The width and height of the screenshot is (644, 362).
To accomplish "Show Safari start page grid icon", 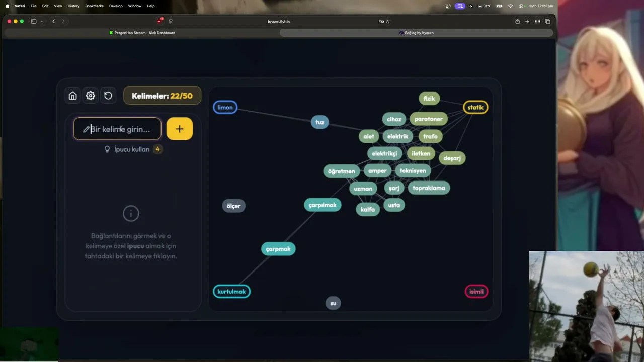I will coord(537,21).
